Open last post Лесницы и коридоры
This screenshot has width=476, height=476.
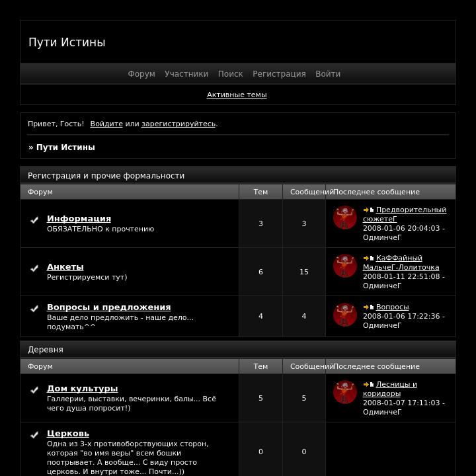390,389
